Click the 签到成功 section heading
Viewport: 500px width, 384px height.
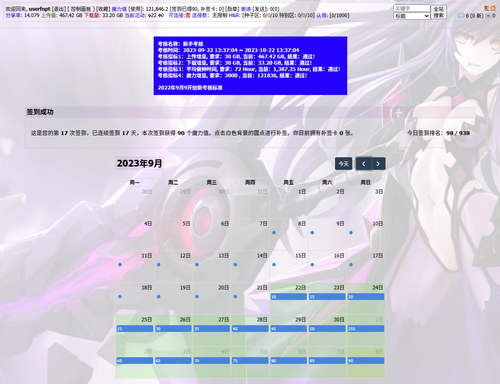pyautogui.click(x=40, y=112)
